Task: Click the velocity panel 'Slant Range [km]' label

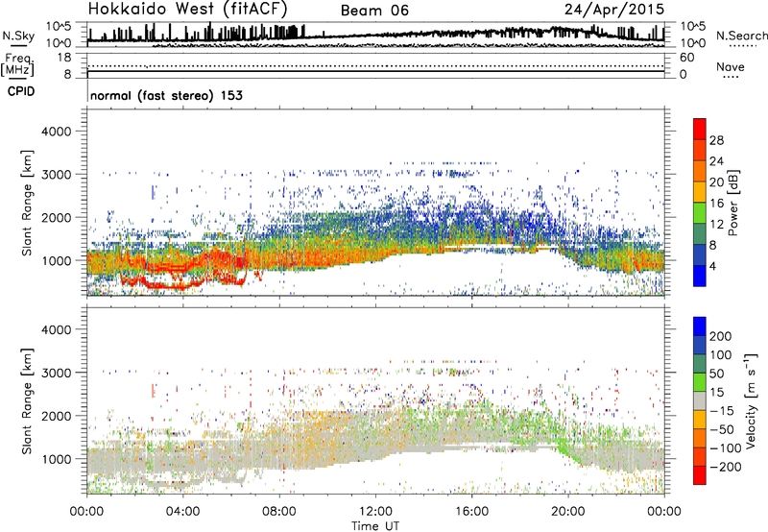Action: coord(27,401)
